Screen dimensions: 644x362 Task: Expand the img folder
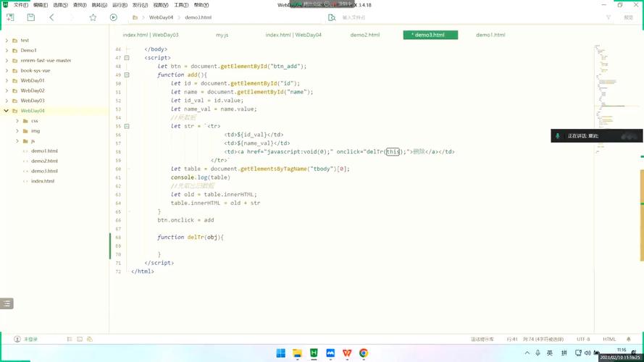pos(17,131)
